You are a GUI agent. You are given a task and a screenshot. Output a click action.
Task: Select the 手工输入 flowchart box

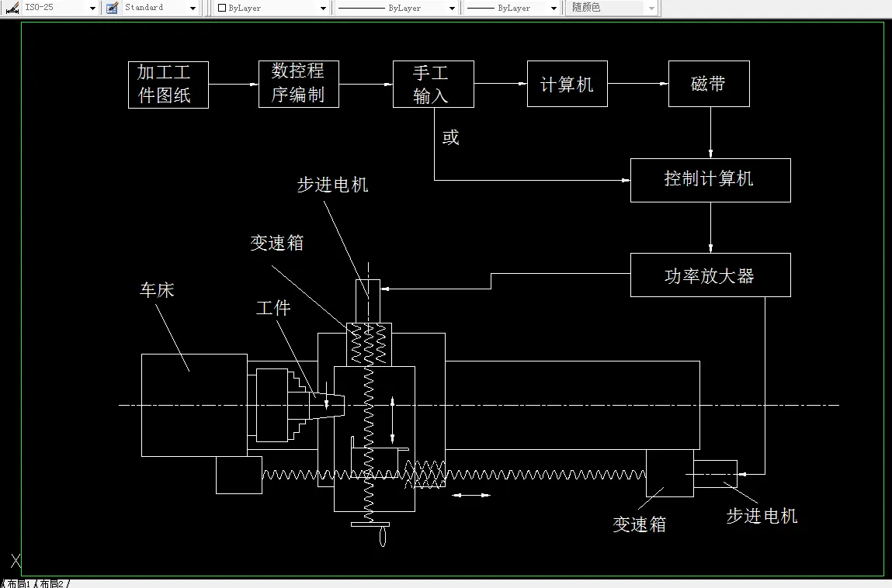433,84
